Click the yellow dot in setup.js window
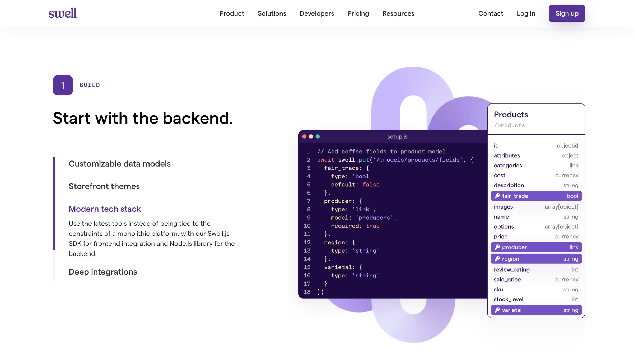The image size is (634, 364). coord(311,136)
